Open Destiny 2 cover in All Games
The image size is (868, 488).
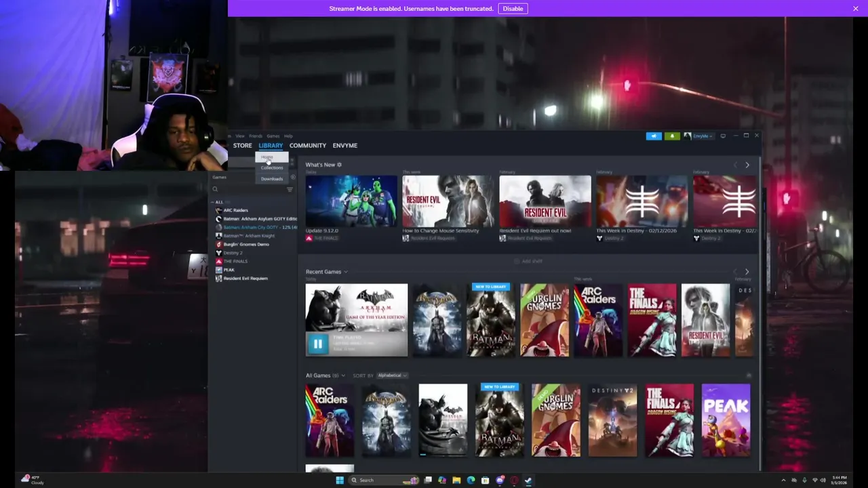pyautogui.click(x=612, y=420)
